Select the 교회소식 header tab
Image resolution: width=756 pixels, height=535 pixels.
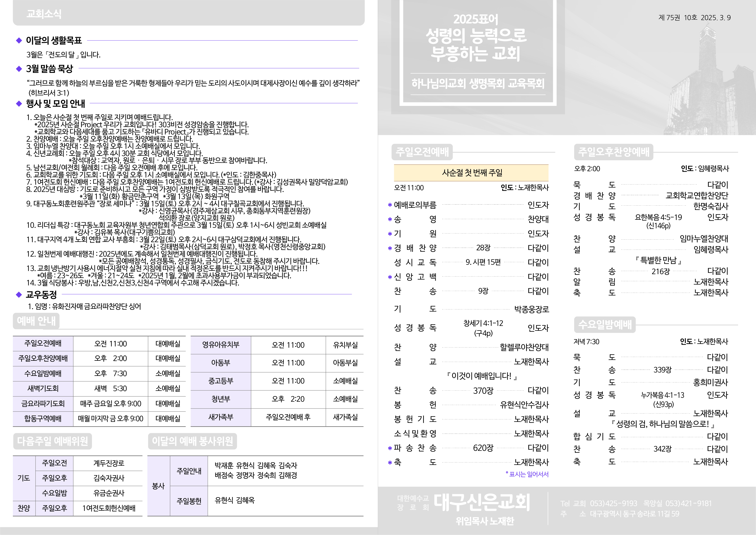(x=44, y=14)
